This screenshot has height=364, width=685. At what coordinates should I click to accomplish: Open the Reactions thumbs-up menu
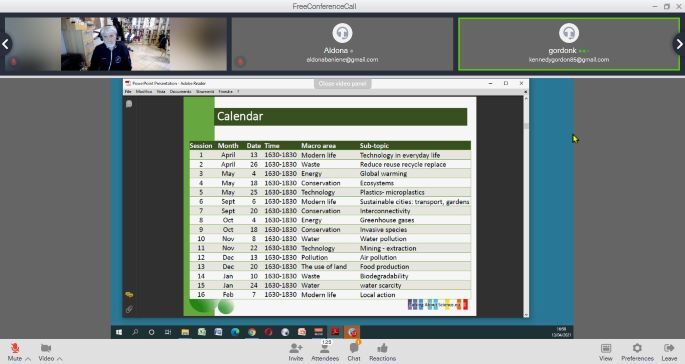(382, 352)
